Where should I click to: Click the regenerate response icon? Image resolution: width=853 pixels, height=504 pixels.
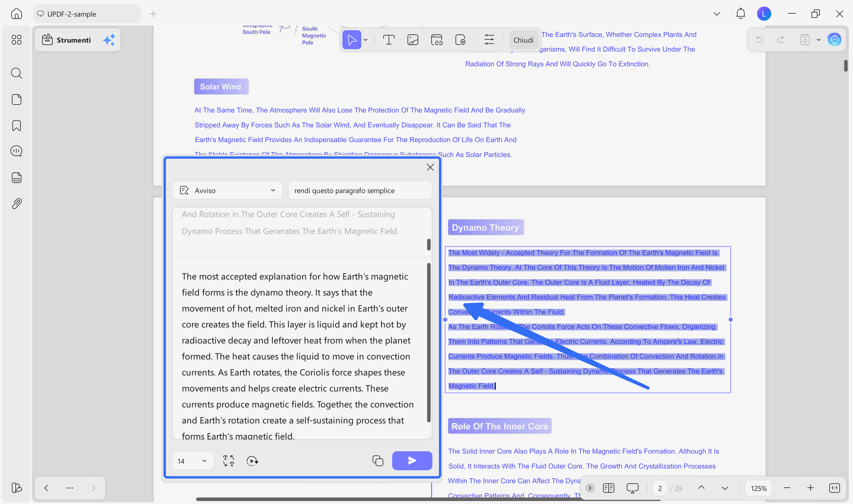[252, 461]
